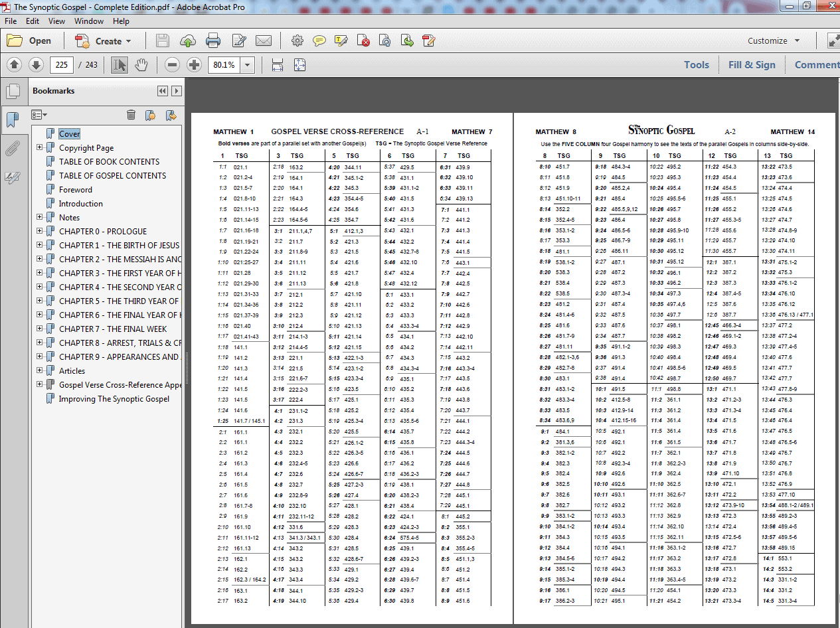The image size is (840, 628).
Task: Open the Customize dropdown
Action: 774,40
